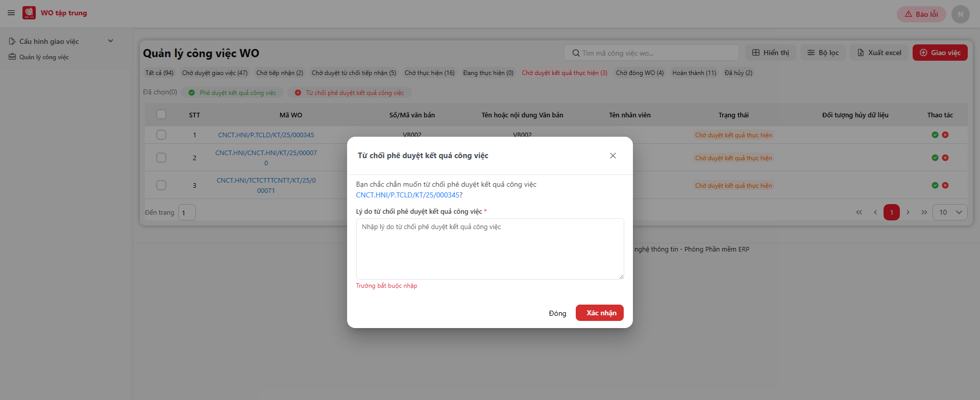This screenshot has width=980, height=400.
Task: Close the Từ chối phê duyệt dialog
Action: pos(613,156)
